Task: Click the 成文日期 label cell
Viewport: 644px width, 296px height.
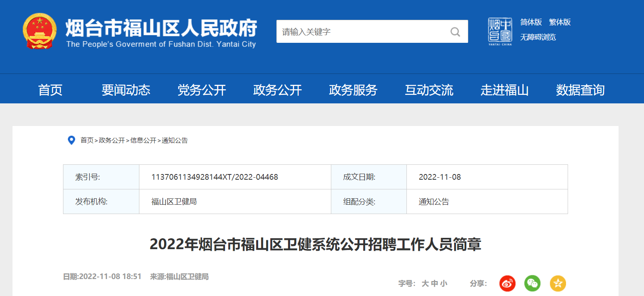Action: 369,177
